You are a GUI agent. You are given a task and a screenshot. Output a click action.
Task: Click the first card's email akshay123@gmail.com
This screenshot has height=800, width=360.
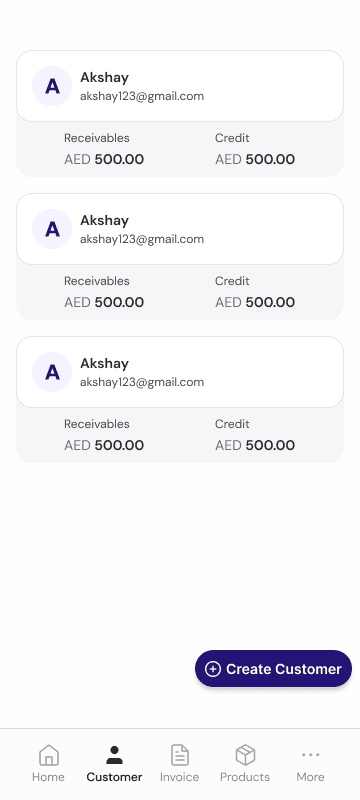[142, 96]
